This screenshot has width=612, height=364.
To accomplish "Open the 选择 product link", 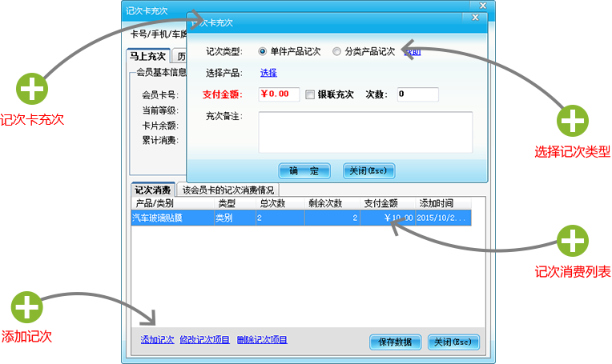I will (x=268, y=73).
